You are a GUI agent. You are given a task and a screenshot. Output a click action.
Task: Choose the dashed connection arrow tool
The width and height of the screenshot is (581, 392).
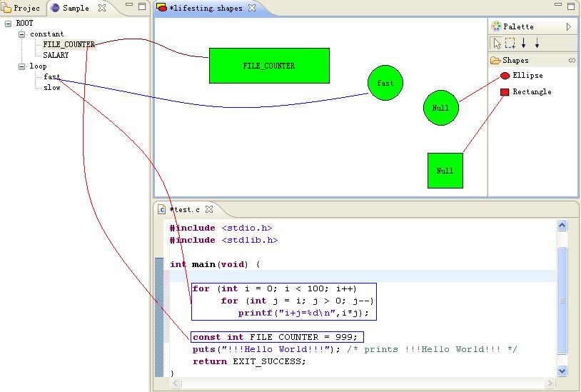(x=537, y=44)
